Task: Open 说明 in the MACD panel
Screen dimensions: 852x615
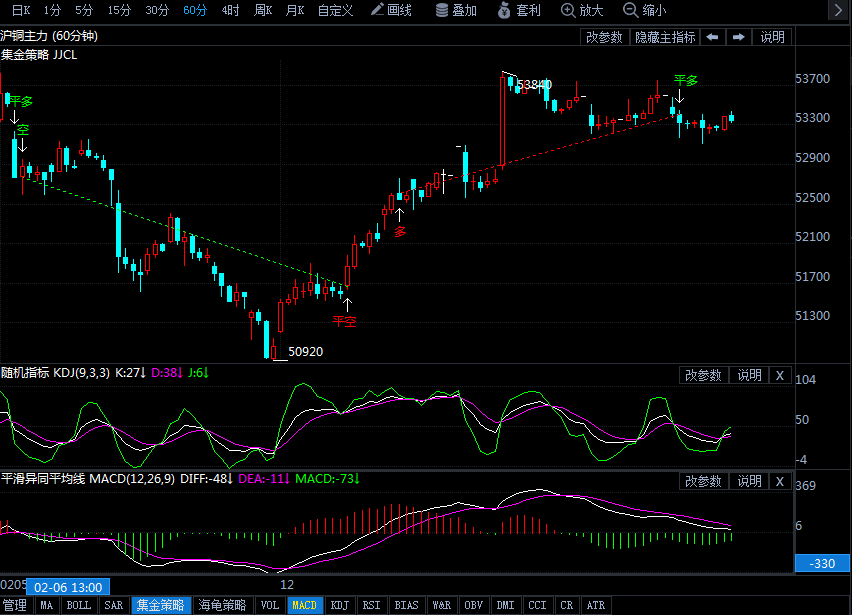Action: click(x=749, y=481)
